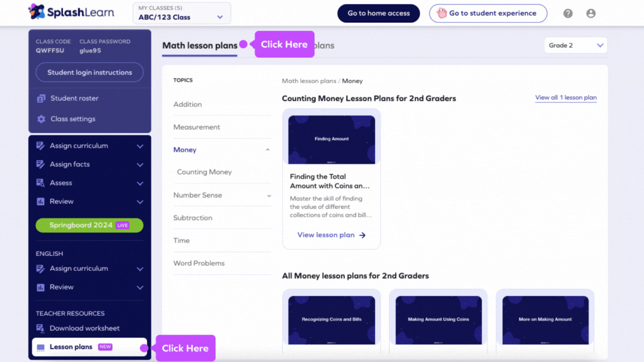Click the Assess magnifier icon
644x362 pixels.
pos(40,183)
